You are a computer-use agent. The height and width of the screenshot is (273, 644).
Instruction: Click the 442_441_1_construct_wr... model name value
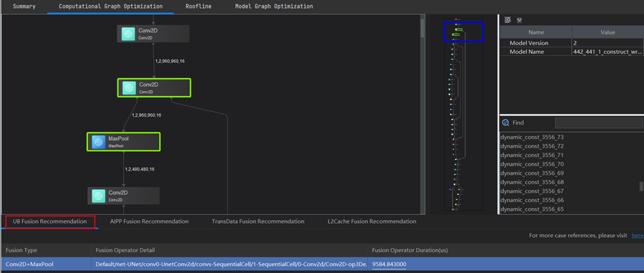[607, 52]
